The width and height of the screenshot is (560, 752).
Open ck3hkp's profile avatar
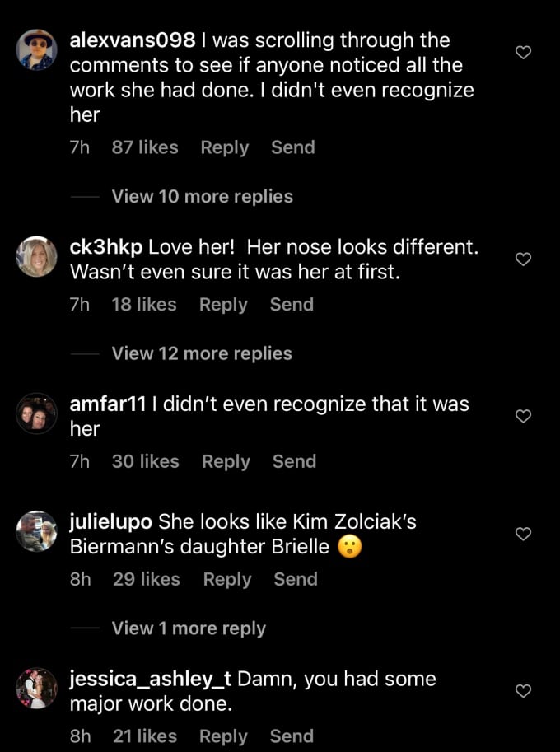pyautogui.click(x=37, y=256)
